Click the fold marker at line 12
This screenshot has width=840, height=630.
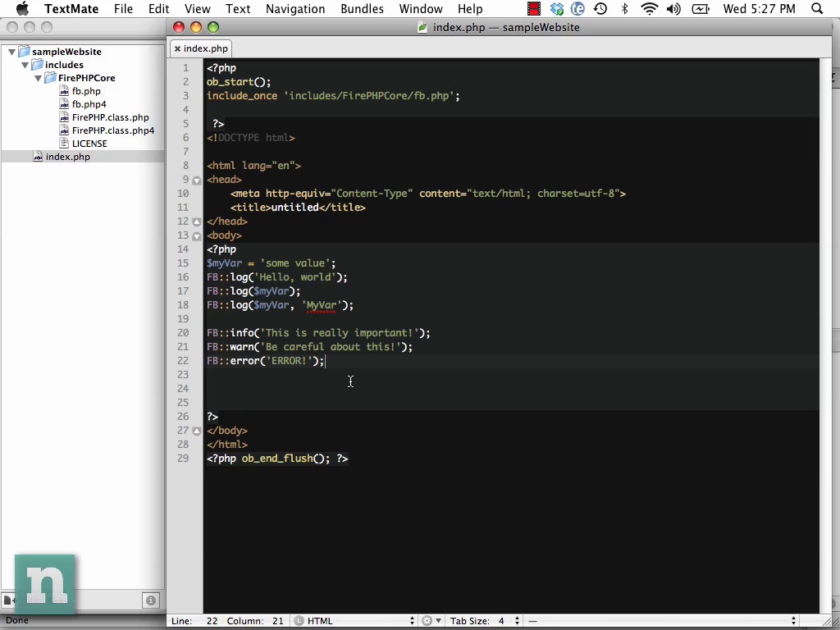point(197,221)
